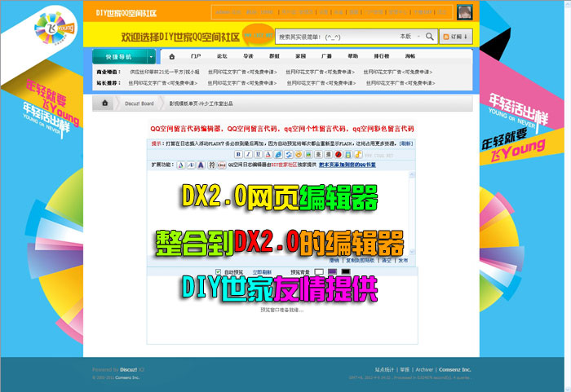Click the [刷新] link in the tip line

point(406,143)
